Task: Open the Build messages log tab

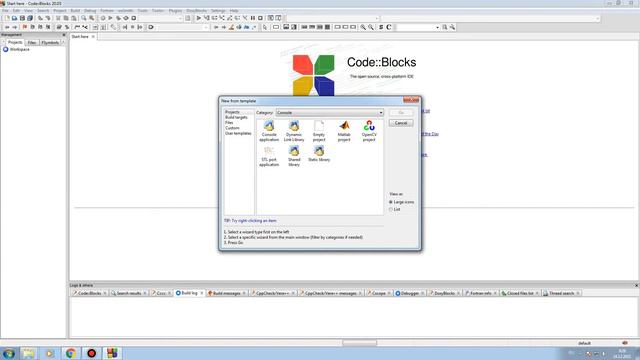Action: [227, 293]
